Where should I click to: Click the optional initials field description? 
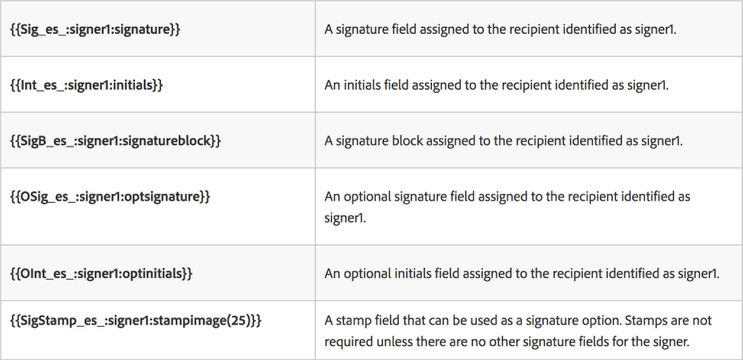pyautogui.click(x=522, y=274)
